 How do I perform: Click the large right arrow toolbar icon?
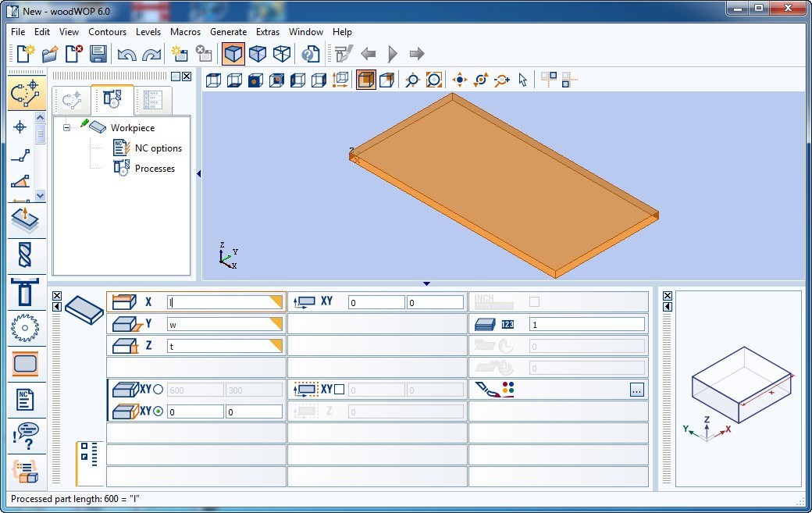pos(416,53)
